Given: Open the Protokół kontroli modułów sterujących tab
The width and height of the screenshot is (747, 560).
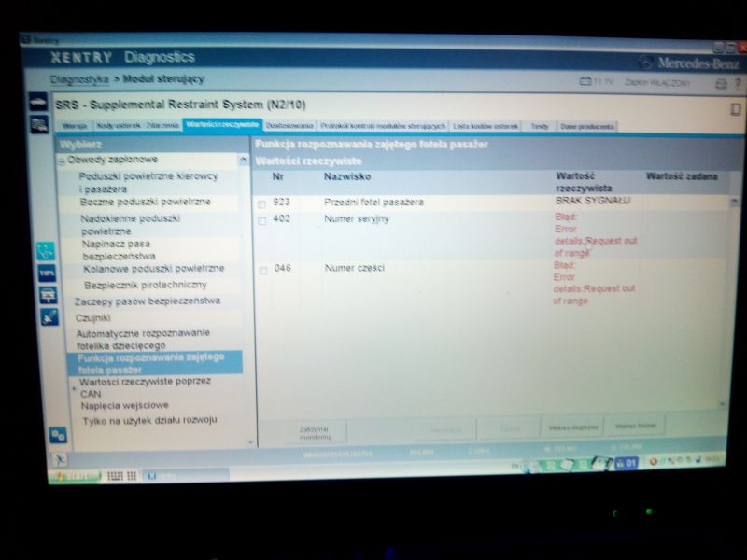Looking at the screenshot, I should (383, 126).
